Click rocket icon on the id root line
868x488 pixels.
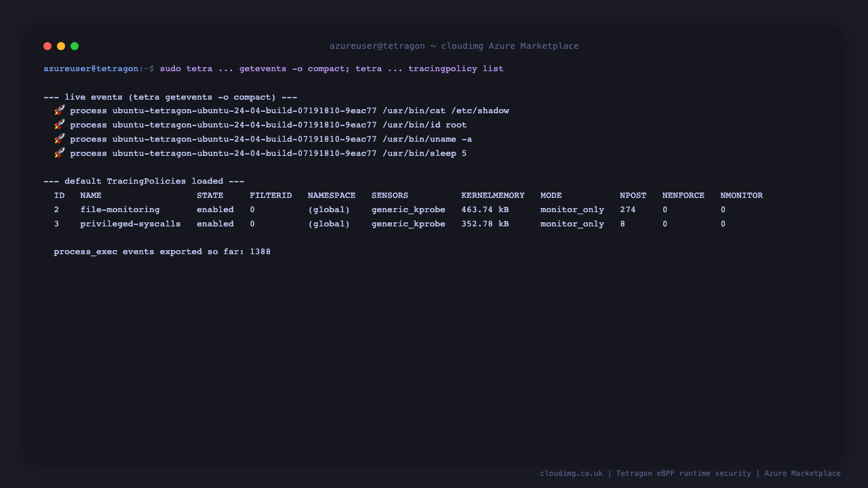click(x=60, y=125)
